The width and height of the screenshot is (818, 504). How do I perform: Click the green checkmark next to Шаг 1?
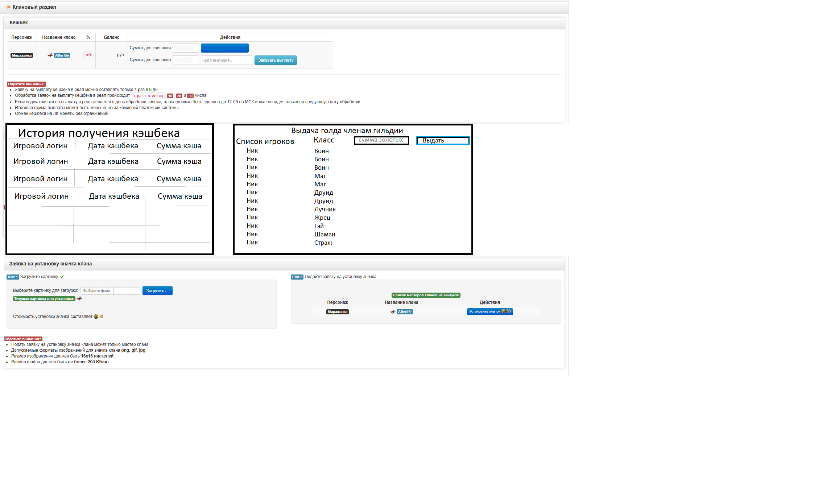pyautogui.click(x=62, y=277)
